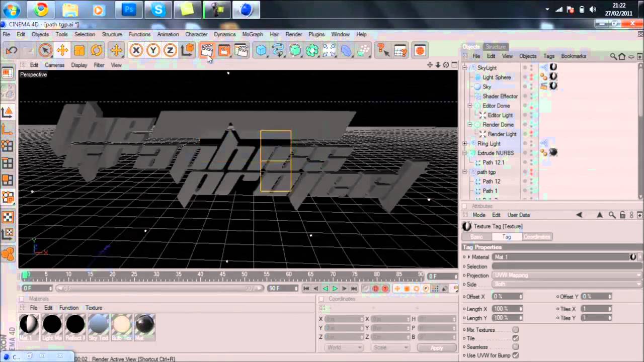The width and height of the screenshot is (644, 362).
Task: Click the Apply button
Action: tap(437, 348)
